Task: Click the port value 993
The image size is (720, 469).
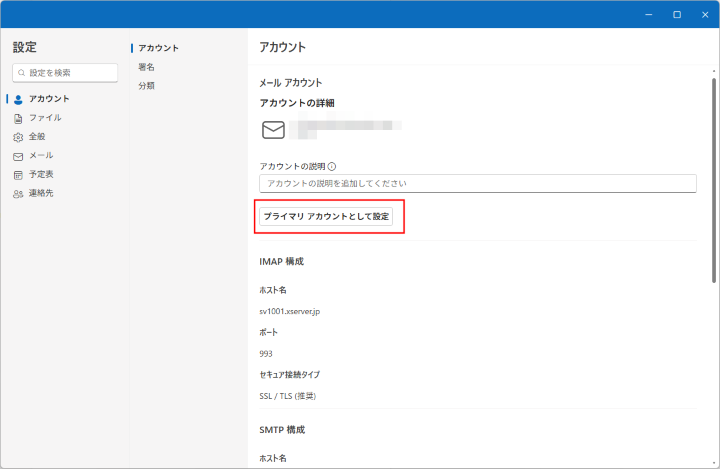Action: coord(266,354)
